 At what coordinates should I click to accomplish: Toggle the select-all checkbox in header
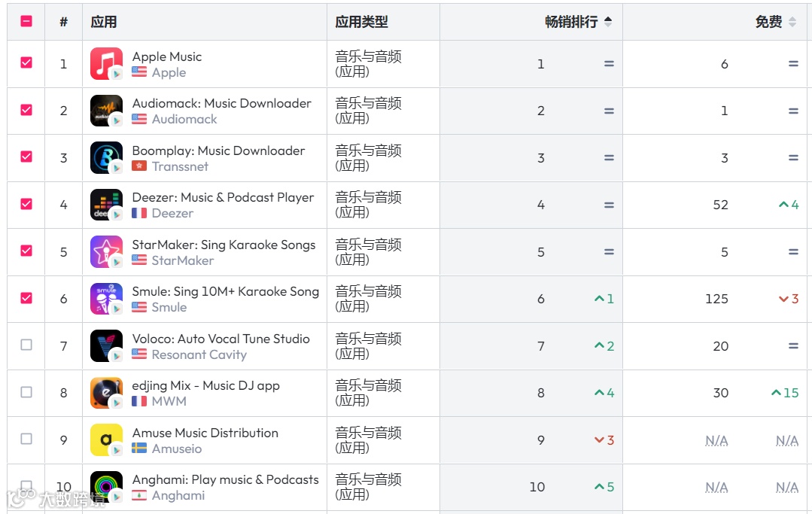[x=26, y=21]
